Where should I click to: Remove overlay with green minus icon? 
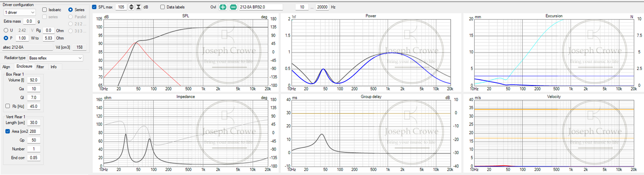point(233,7)
